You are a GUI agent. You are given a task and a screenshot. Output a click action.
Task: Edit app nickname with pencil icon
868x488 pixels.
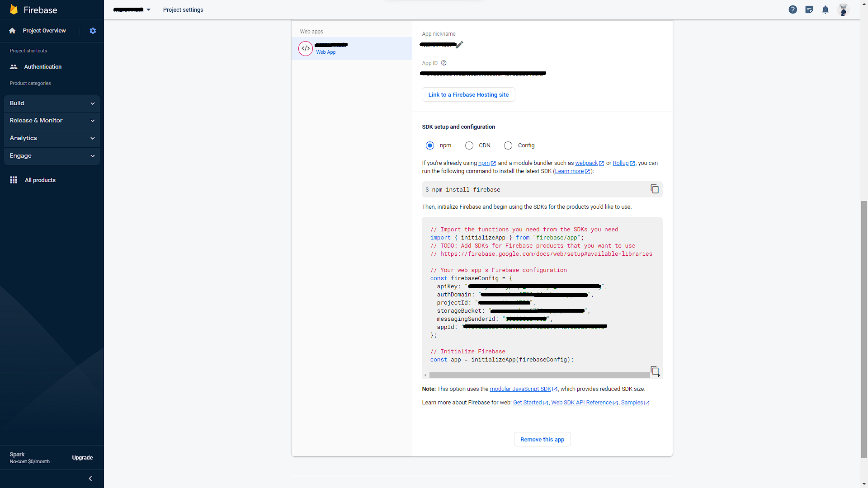tap(459, 45)
